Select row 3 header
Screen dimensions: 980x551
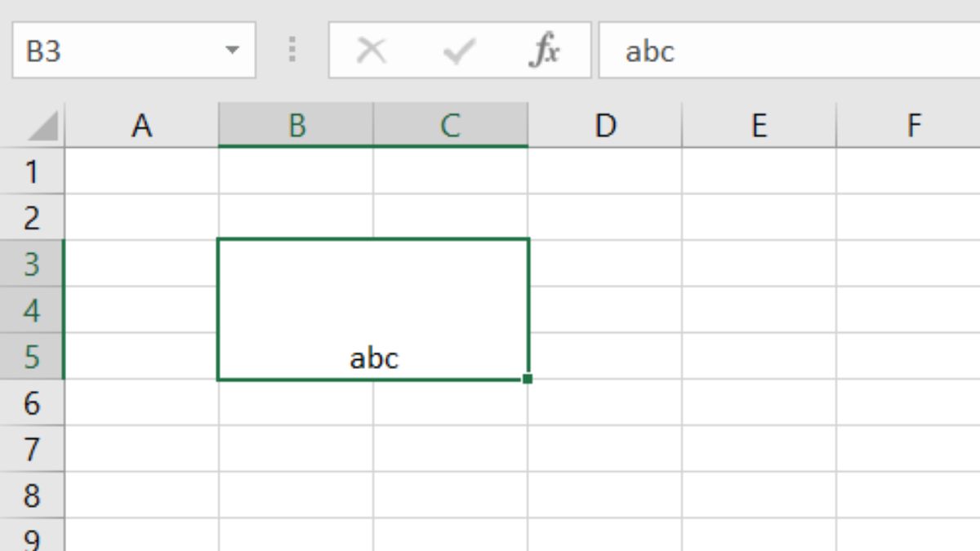(32, 264)
